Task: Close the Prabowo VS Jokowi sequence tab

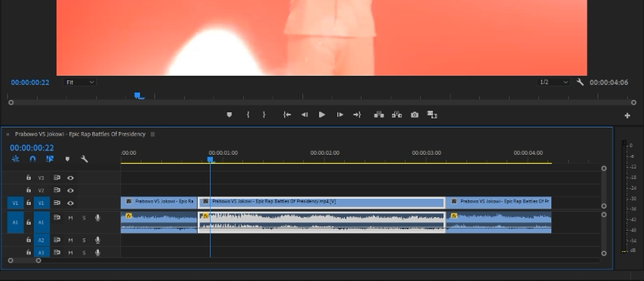Action: click(8, 134)
